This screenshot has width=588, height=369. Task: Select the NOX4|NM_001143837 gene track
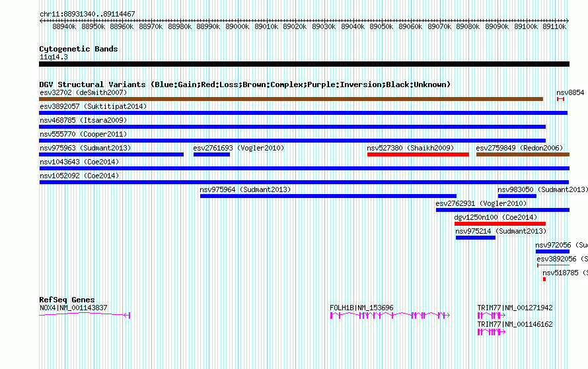coord(85,315)
